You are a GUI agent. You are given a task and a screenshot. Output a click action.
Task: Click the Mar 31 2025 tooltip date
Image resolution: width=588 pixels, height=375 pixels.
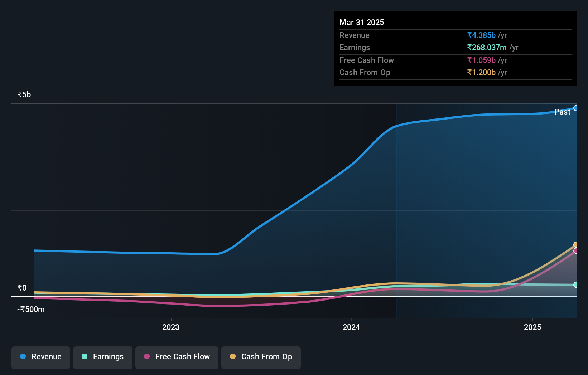(362, 22)
